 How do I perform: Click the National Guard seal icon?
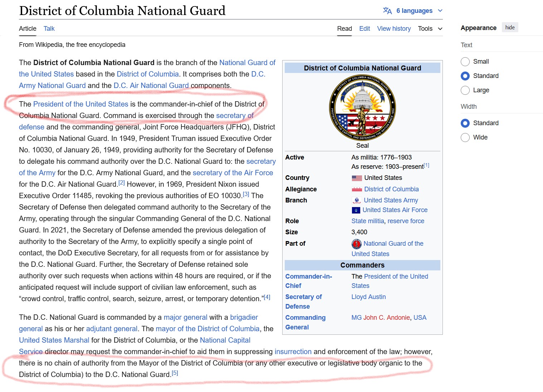[x=357, y=244]
